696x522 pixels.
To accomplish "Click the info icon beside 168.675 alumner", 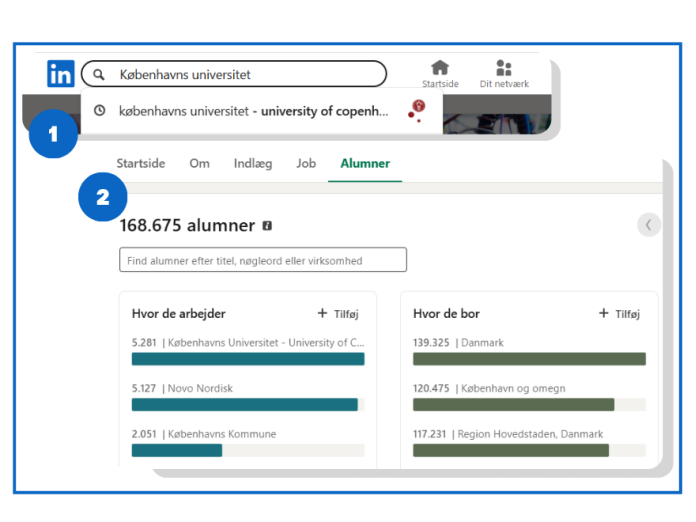I will [267, 225].
